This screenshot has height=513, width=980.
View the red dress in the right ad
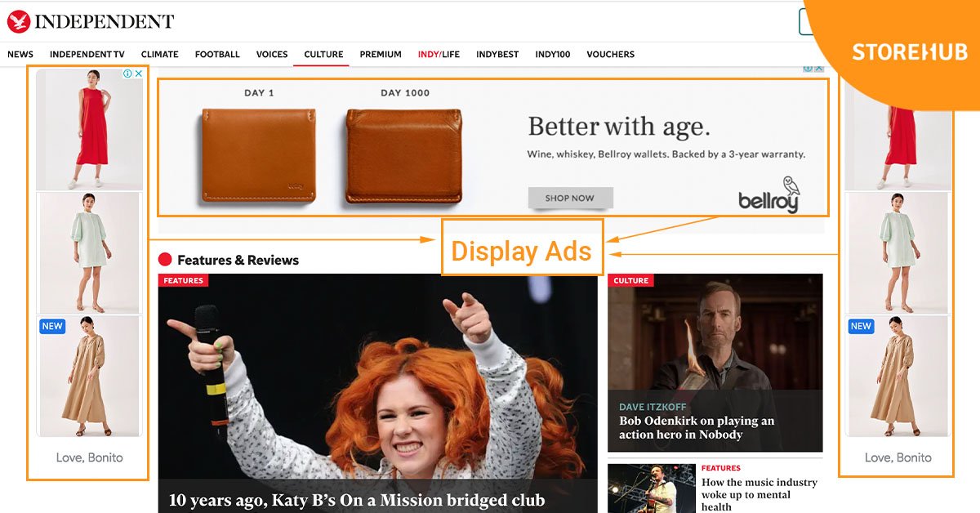coord(898,135)
